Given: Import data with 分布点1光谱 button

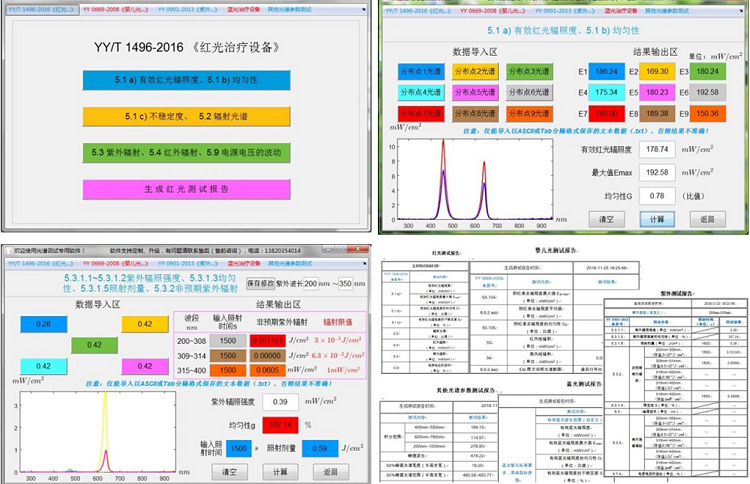Looking at the screenshot, I should coord(420,71).
